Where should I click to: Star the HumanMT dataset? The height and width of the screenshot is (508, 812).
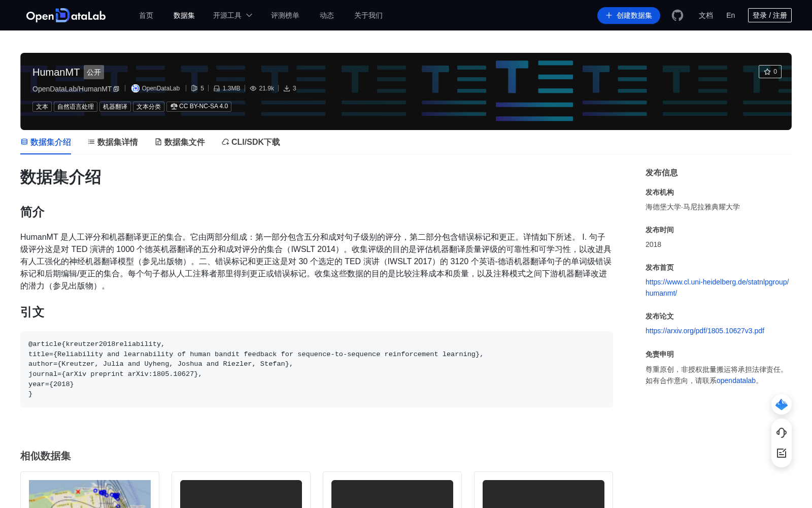tap(770, 72)
